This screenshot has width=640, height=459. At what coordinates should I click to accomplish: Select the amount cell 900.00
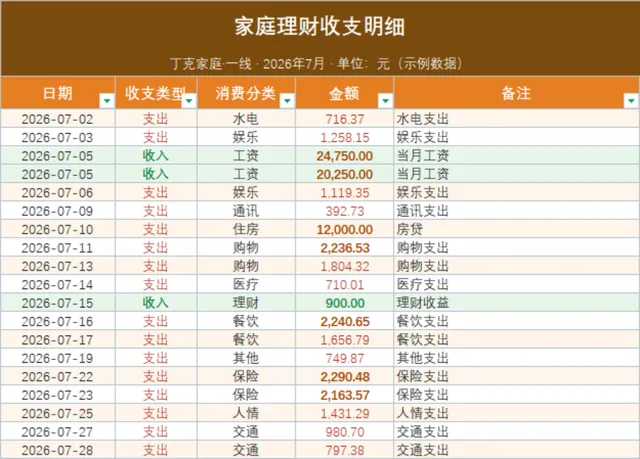tap(344, 303)
